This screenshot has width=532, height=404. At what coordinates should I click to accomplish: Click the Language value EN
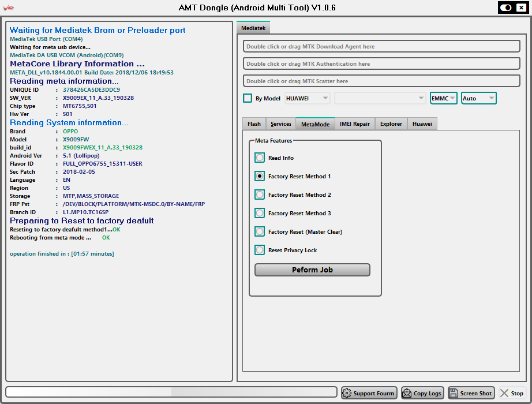(66, 180)
